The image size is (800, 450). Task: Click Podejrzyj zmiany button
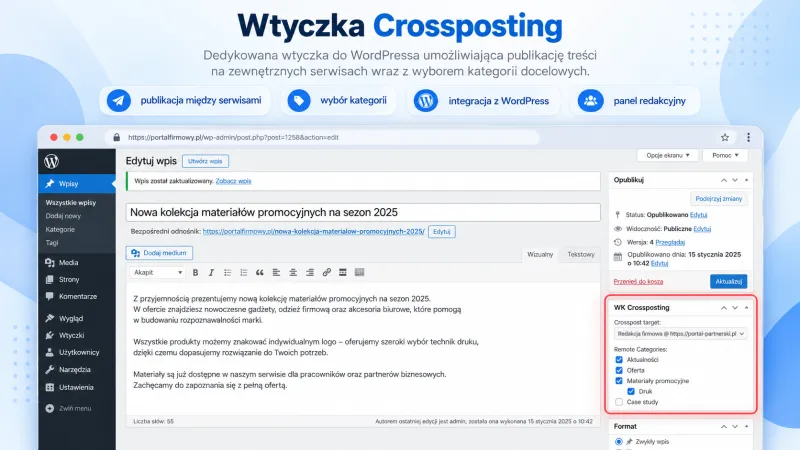point(718,199)
